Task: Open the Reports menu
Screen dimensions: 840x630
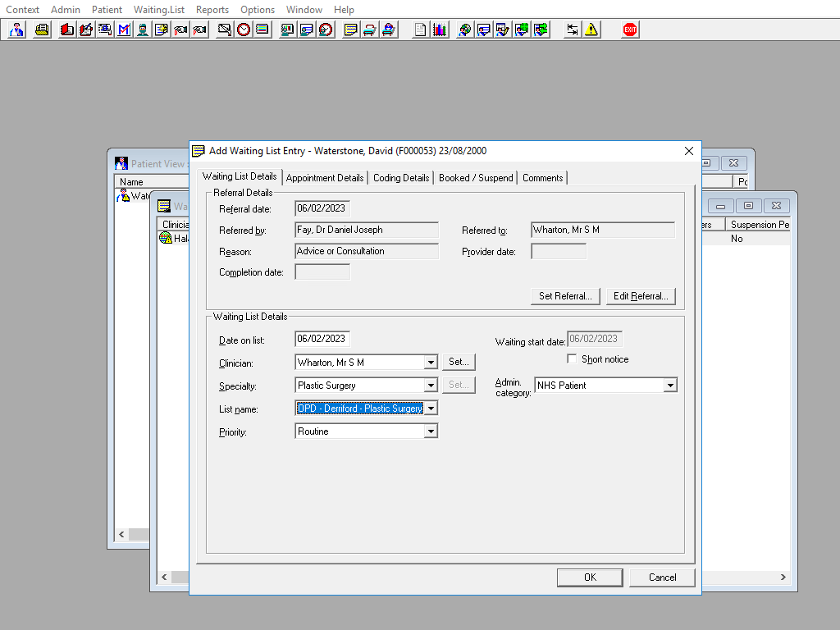Action: [x=212, y=10]
